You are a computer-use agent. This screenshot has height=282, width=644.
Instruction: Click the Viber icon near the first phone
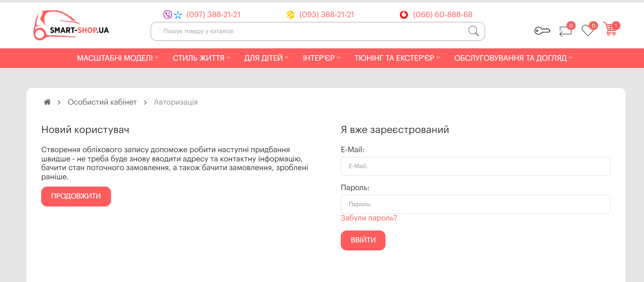point(167,15)
